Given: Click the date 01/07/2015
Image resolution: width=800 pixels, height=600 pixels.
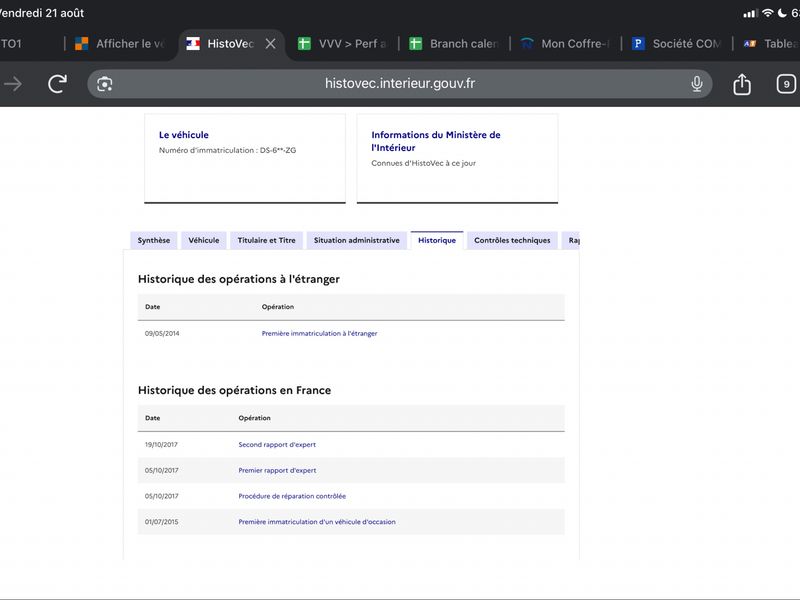Looking at the screenshot, I should coord(161,522).
